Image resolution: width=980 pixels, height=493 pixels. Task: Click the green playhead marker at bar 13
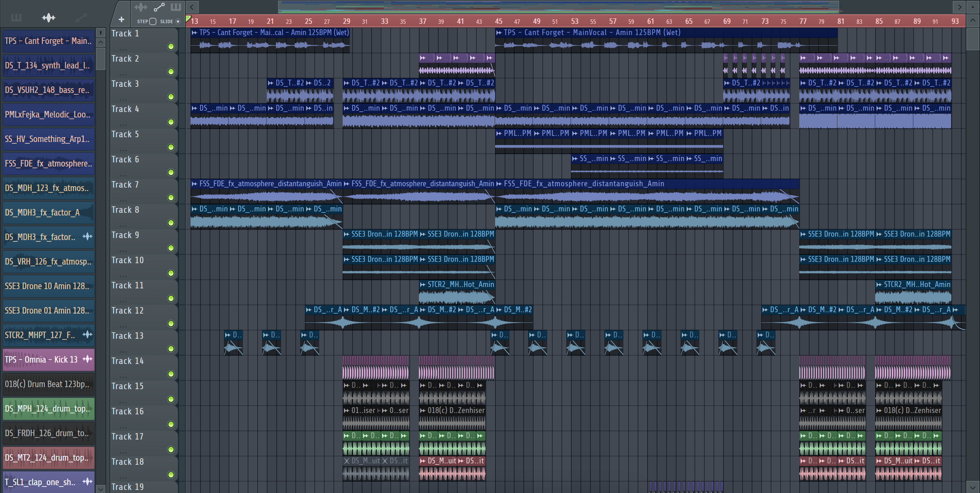pyautogui.click(x=188, y=18)
